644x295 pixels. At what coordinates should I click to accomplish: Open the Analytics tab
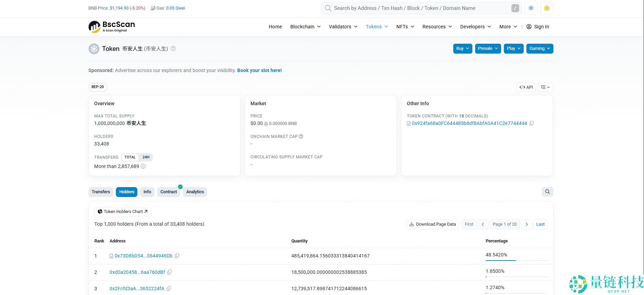[195, 192]
